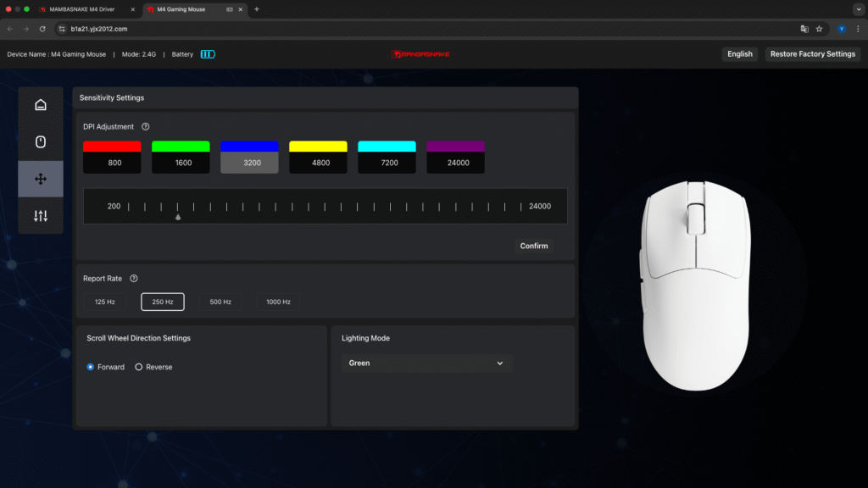Close the M4 Gaming Mouse tab
The image size is (868, 488).
[x=240, y=9]
